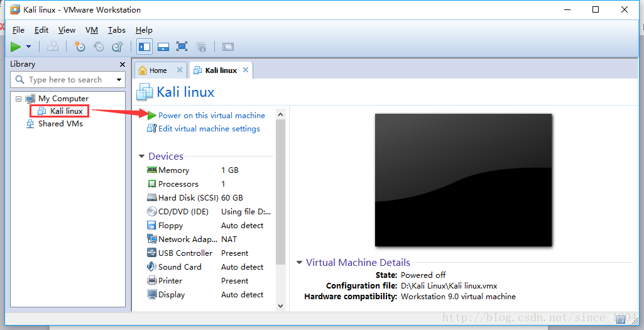This screenshot has width=644, height=330.
Task: Revert to snapshot toolbar icon
Action: (x=99, y=47)
